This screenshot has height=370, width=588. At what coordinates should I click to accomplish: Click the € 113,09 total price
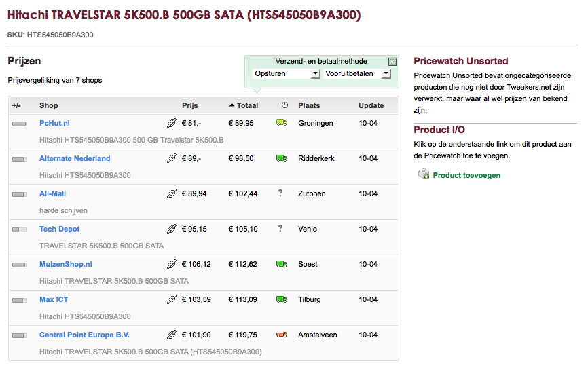242,299
